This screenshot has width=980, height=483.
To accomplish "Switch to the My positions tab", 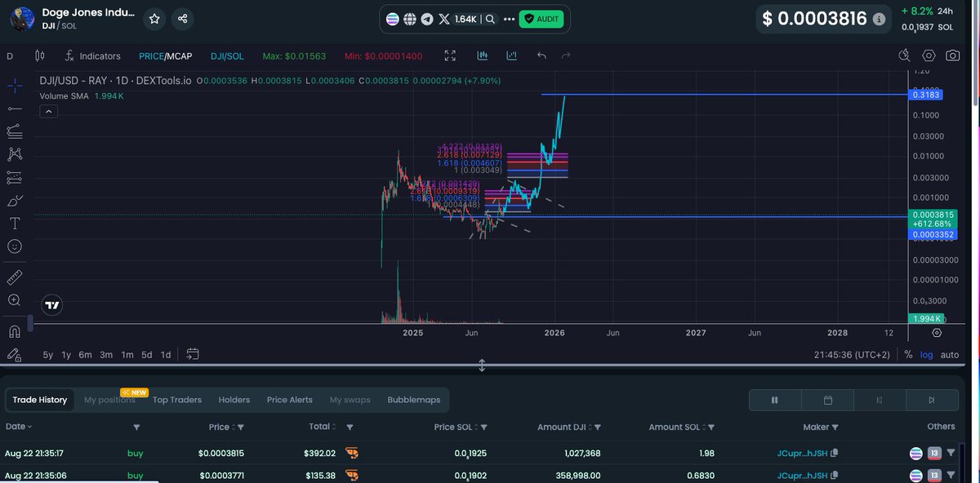I will pos(109,400).
